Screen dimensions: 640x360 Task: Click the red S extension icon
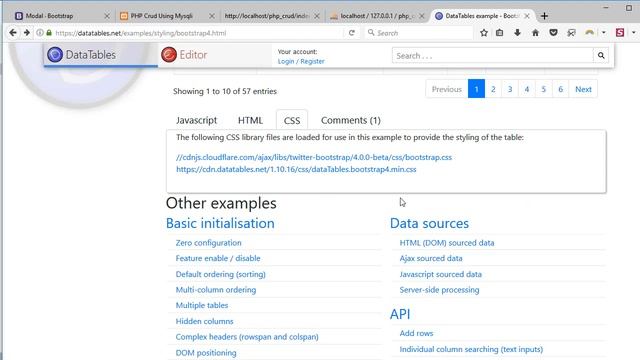point(620,33)
